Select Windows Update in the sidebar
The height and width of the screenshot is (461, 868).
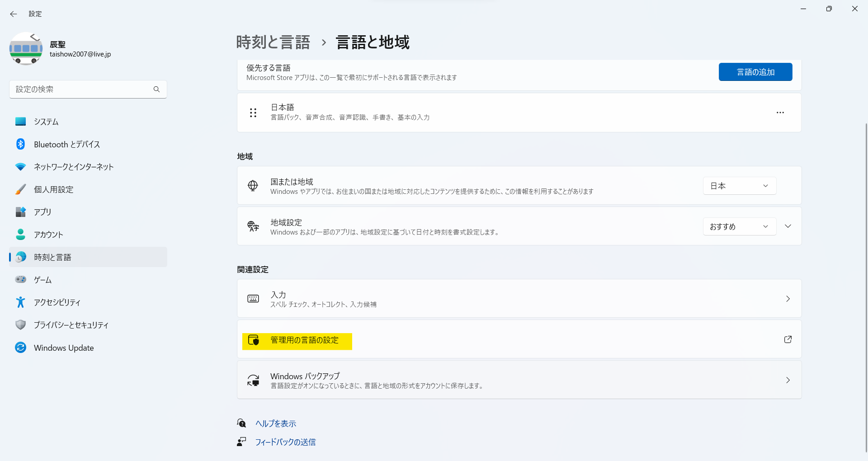(88, 348)
